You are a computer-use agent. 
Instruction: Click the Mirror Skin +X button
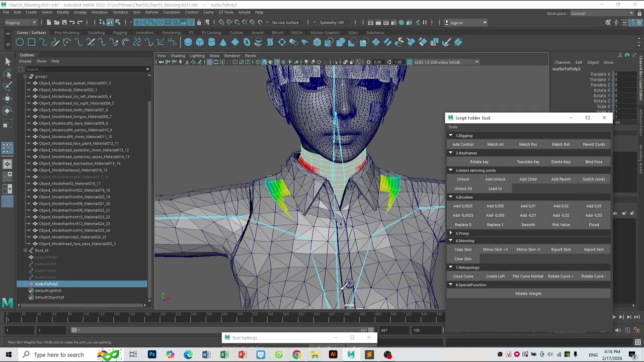point(495,249)
